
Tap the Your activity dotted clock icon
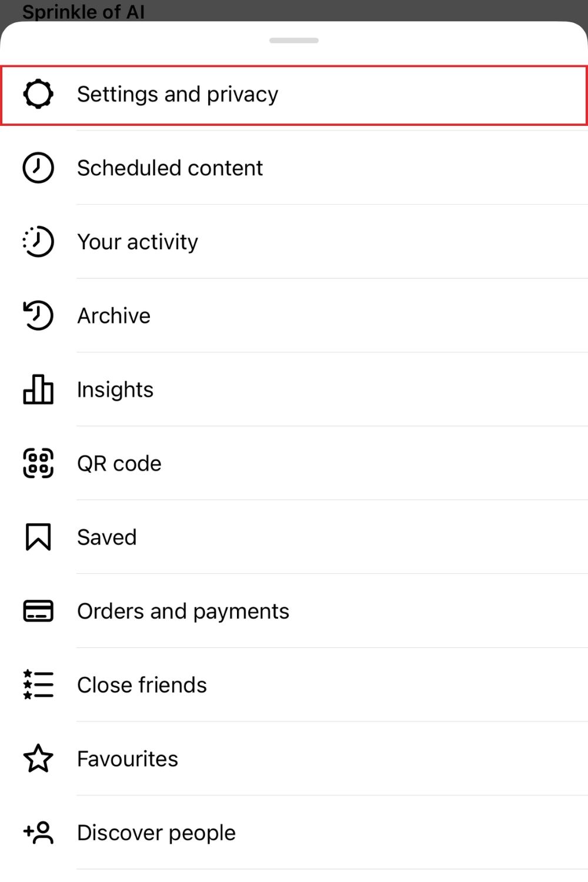click(38, 242)
